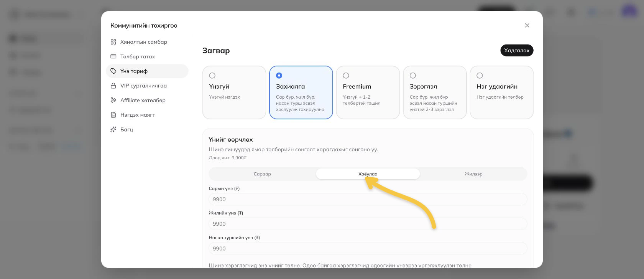Click the Хяналтын самбар dashboard icon

coord(113,42)
